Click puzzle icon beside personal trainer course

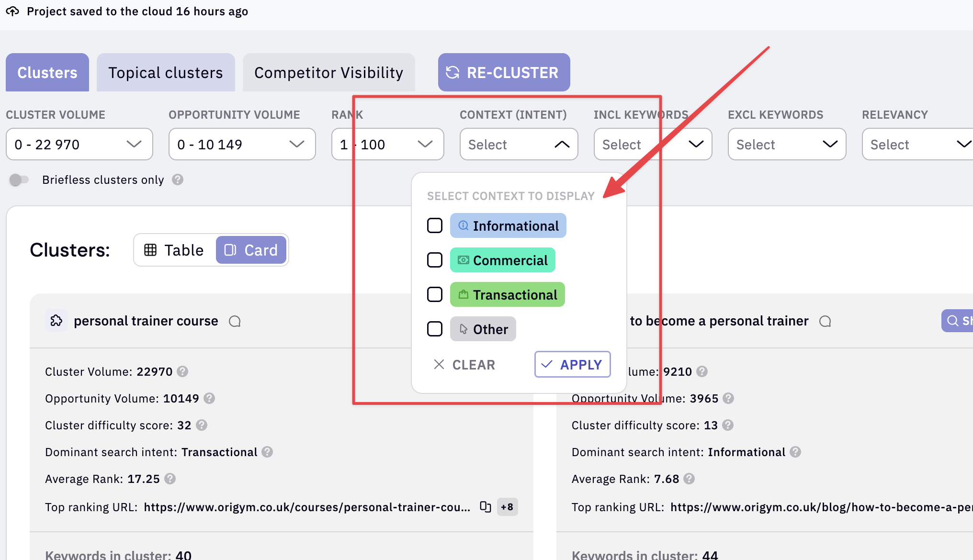[56, 321]
